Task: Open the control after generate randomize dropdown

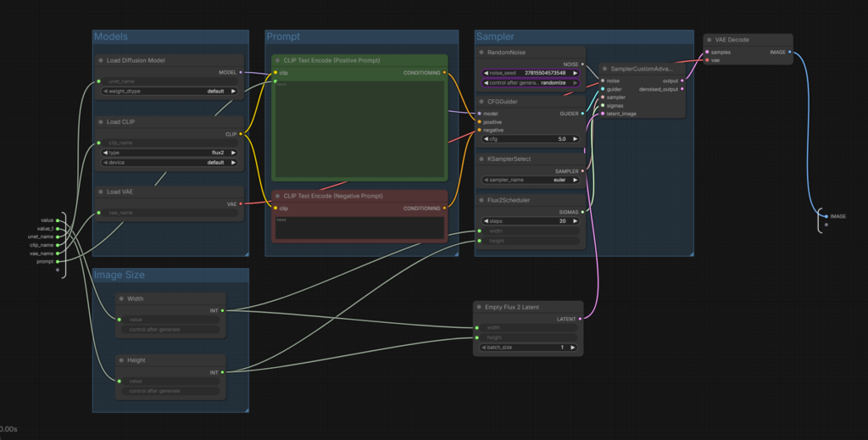Action: coord(531,83)
